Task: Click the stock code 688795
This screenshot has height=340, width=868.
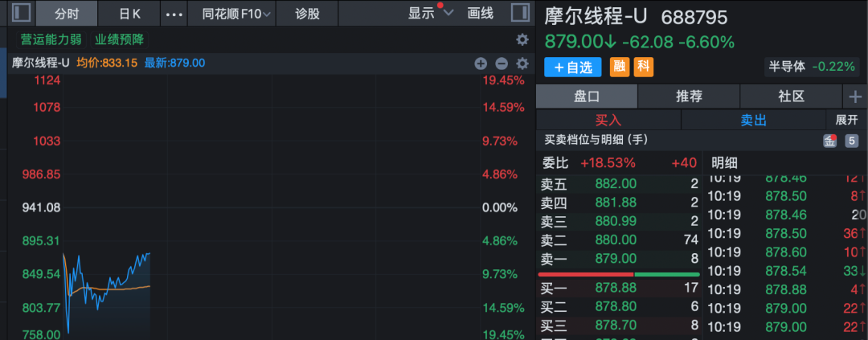Action: [x=694, y=18]
